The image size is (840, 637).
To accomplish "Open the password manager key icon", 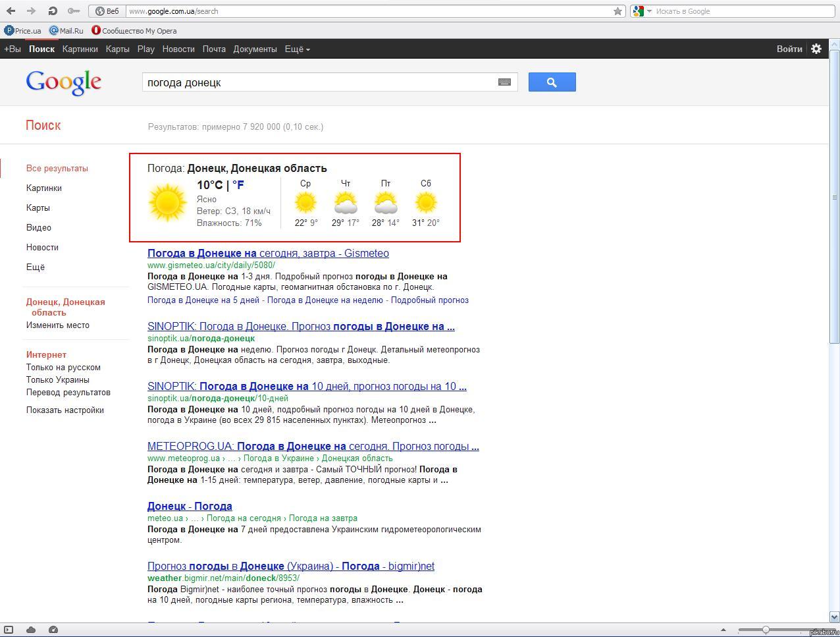I will (x=74, y=11).
